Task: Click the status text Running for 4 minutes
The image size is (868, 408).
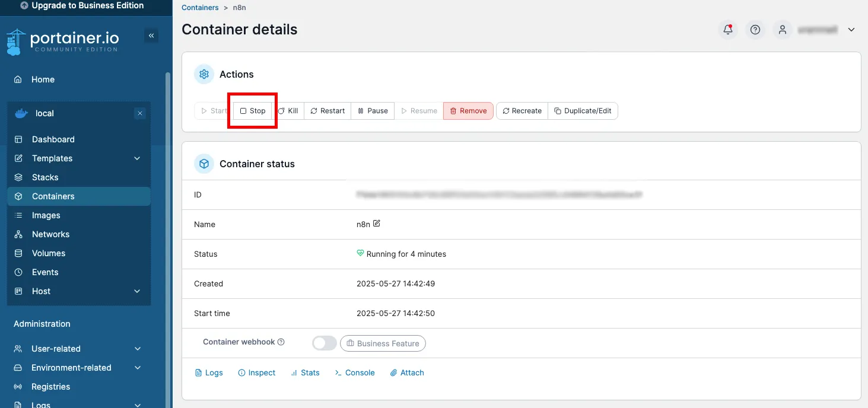Action: pos(406,254)
